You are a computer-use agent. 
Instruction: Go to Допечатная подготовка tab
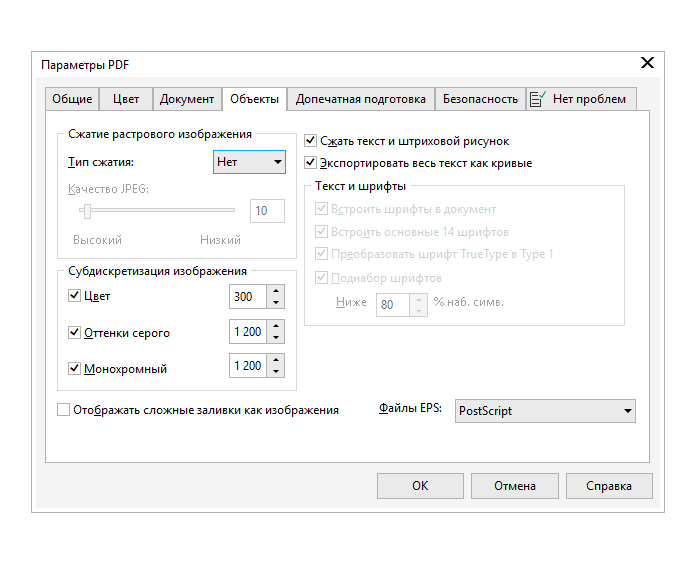point(361,99)
